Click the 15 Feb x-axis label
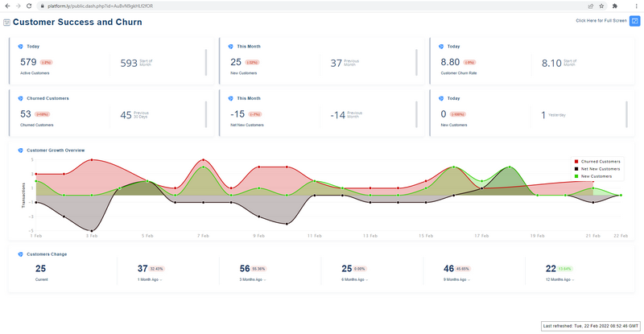 click(426, 236)
